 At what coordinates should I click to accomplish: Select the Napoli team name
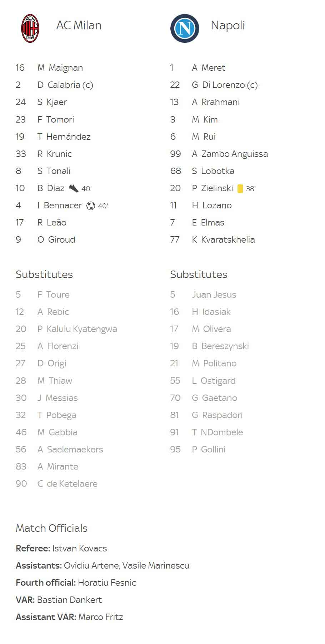pos(228,25)
